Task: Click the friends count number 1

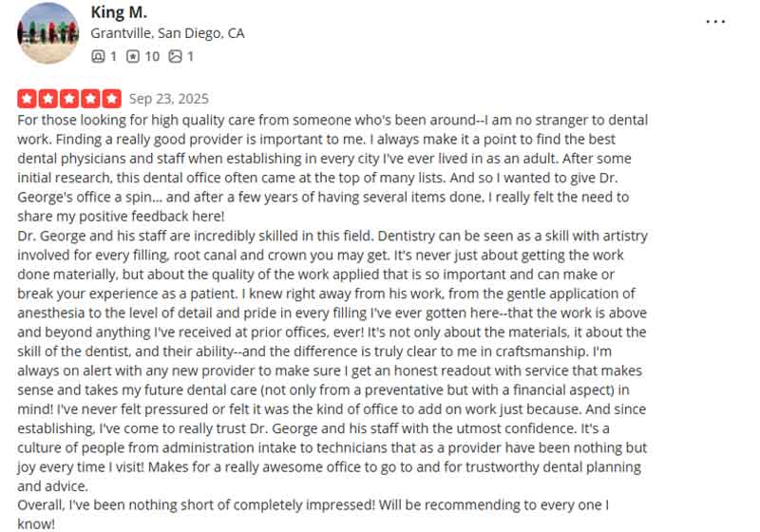Action: (113, 56)
